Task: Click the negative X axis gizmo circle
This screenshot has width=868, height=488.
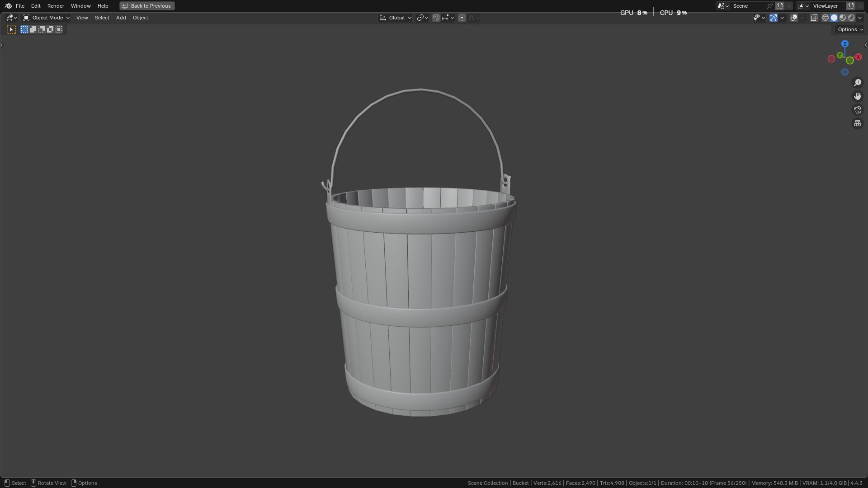Action: [831, 59]
